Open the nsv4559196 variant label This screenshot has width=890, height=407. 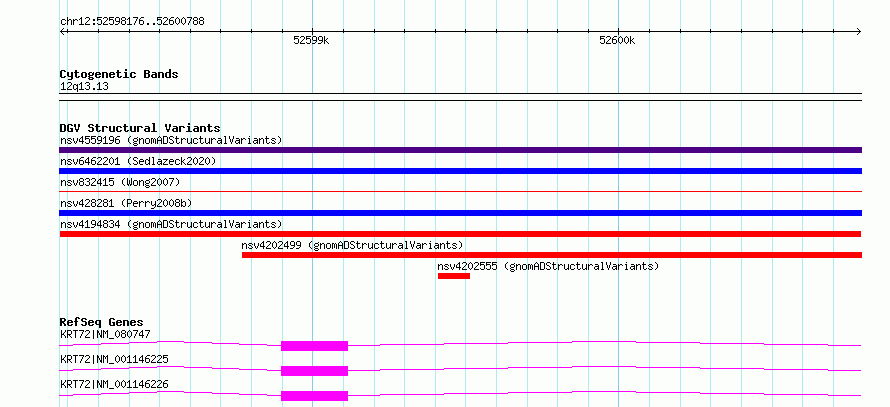171,140
